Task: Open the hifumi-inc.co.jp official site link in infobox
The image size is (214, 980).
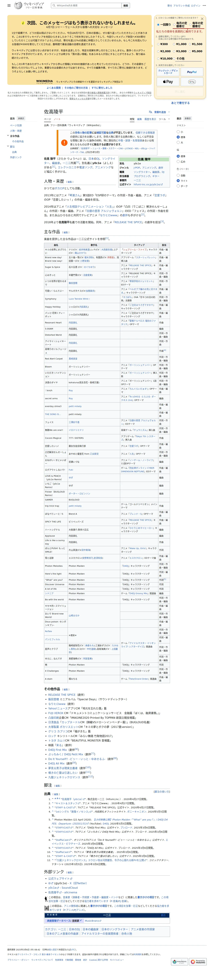Action: (148, 184)
